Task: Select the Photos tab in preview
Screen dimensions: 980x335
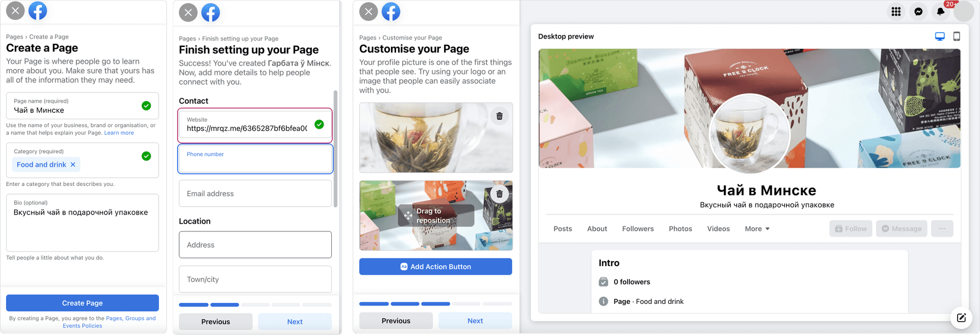Action: point(680,229)
